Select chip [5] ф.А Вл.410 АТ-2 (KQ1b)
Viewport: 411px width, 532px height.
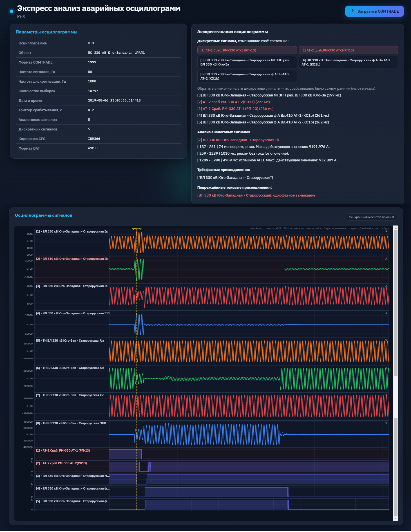pos(247,76)
